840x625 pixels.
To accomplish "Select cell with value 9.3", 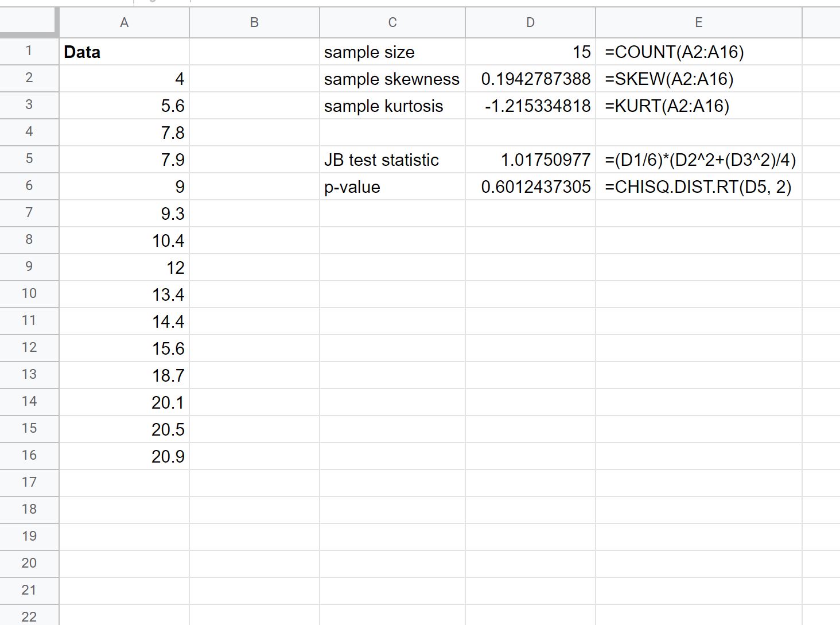I will [124, 213].
